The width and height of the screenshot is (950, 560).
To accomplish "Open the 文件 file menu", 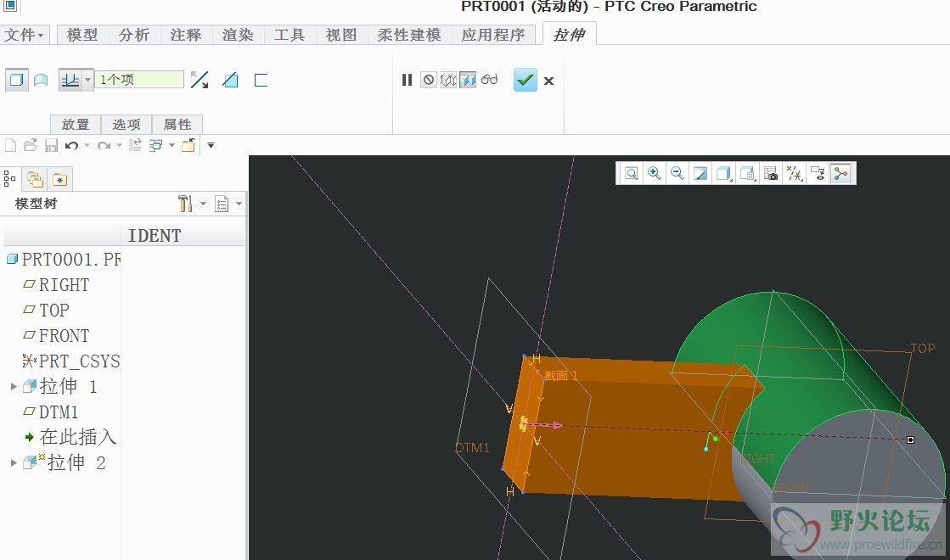I will 25,35.
